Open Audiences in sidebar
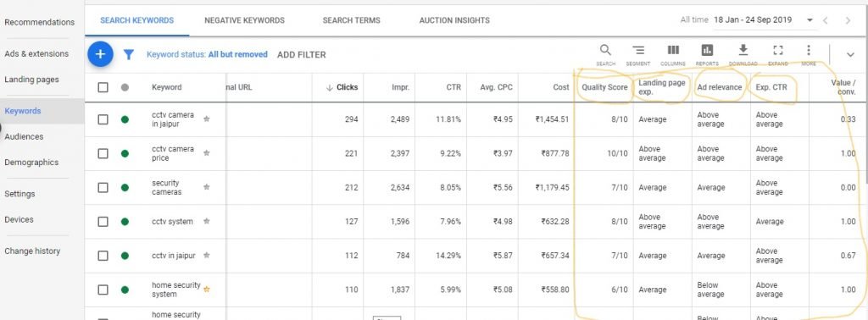This screenshot has width=868, height=320. [24, 136]
